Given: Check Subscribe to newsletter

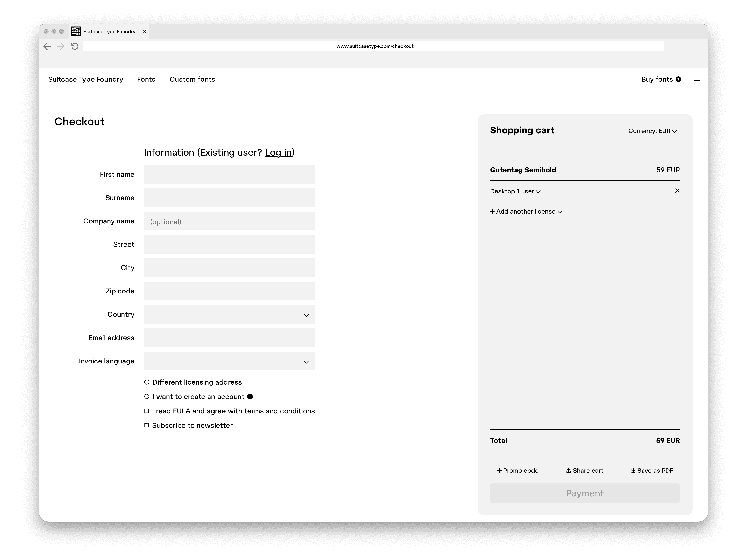Looking at the screenshot, I should point(146,425).
